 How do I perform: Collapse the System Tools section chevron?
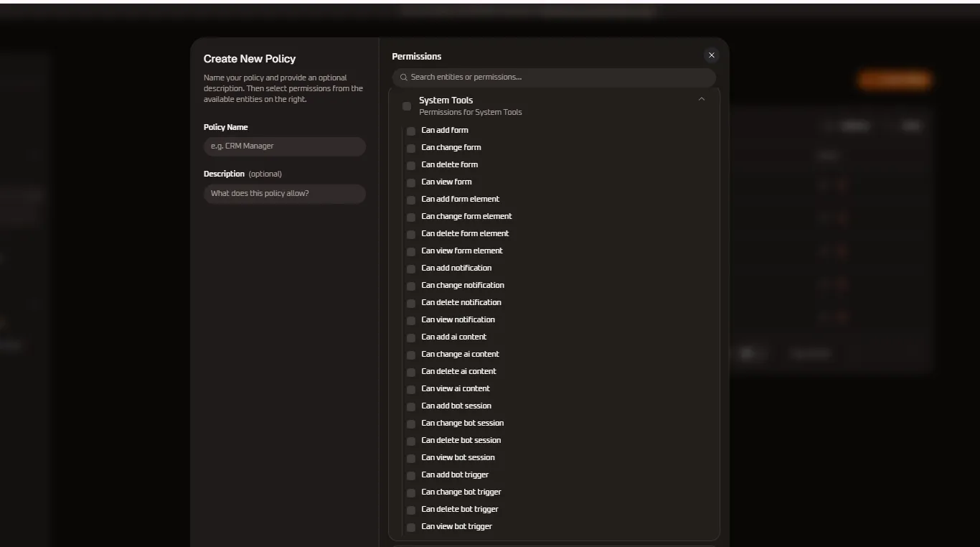pyautogui.click(x=702, y=99)
